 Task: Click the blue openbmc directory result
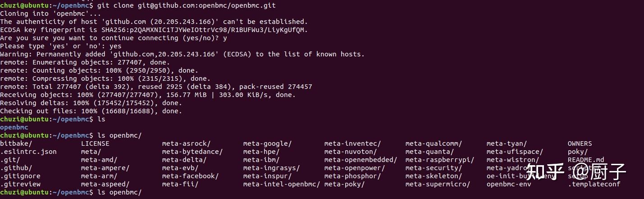(14, 127)
